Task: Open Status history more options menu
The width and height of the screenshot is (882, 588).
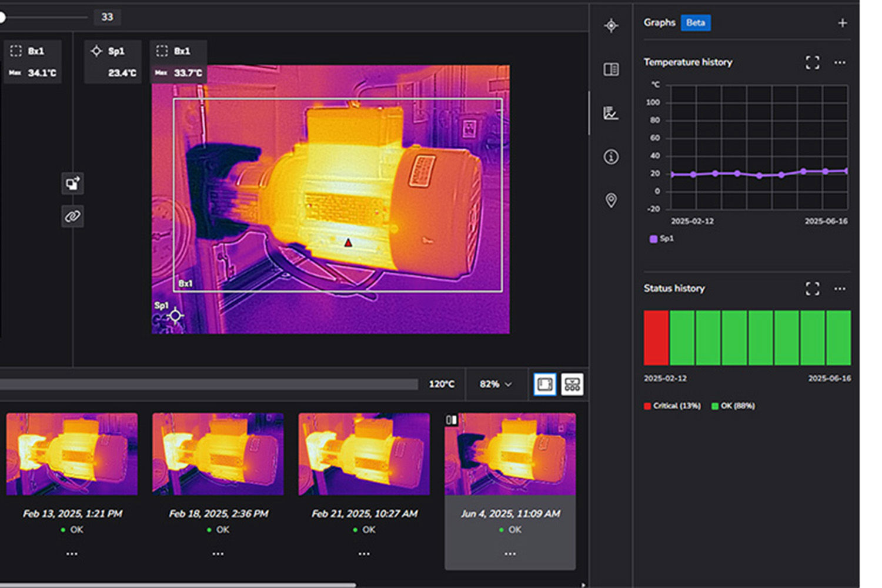Action: [840, 289]
